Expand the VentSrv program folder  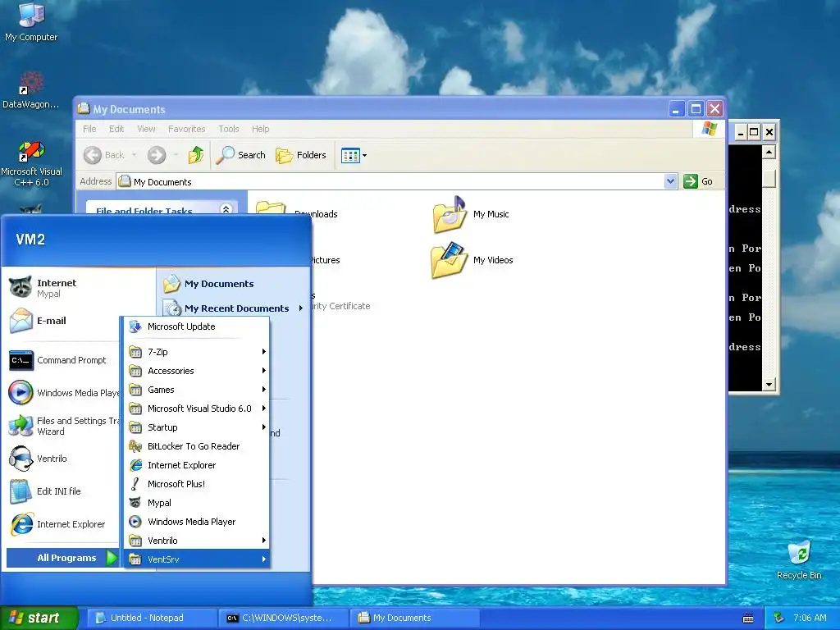click(197, 559)
